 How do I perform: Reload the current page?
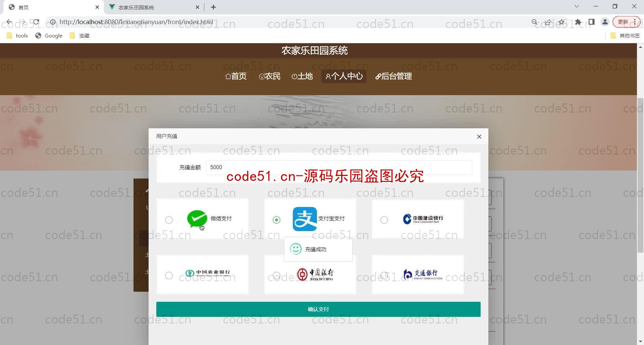[36, 22]
